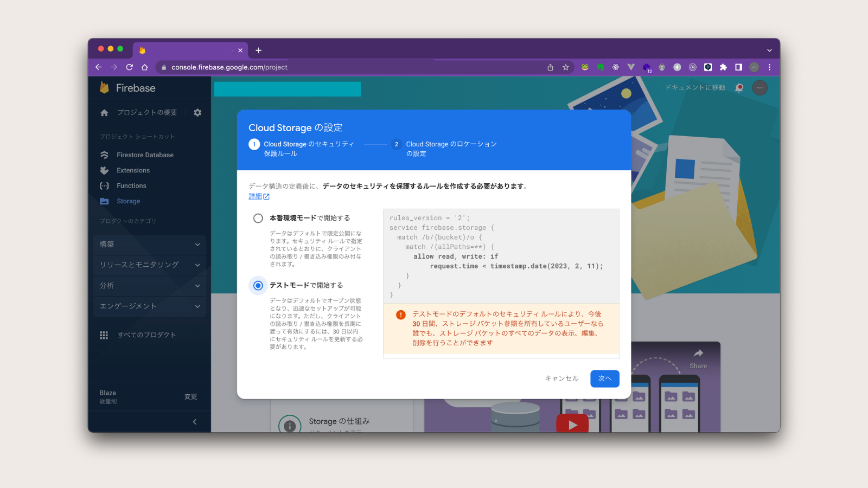Screen dimensions: 868x488
Task: Open notifications bell icon
Action: click(x=739, y=88)
